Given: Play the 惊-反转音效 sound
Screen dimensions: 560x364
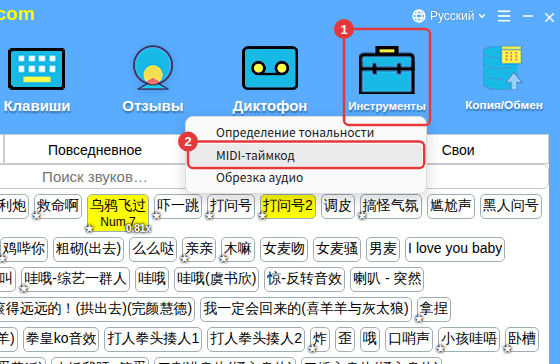Looking at the screenshot, I should pos(305,279).
